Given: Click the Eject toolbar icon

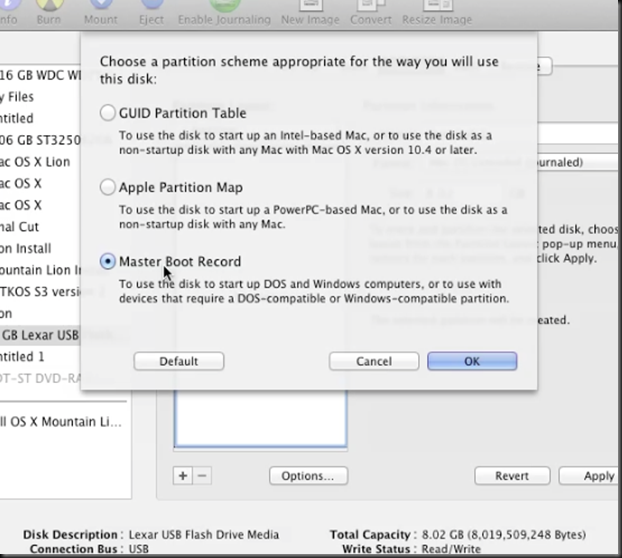Looking at the screenshot, I should [152, 12].
